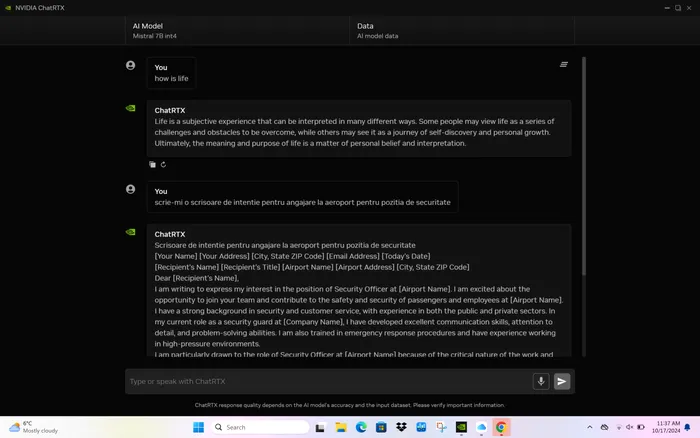Focus the 'Type or speak with ChatRTX' field
Viewport: 700px width, 438px height.
click(x=329, y=381)
